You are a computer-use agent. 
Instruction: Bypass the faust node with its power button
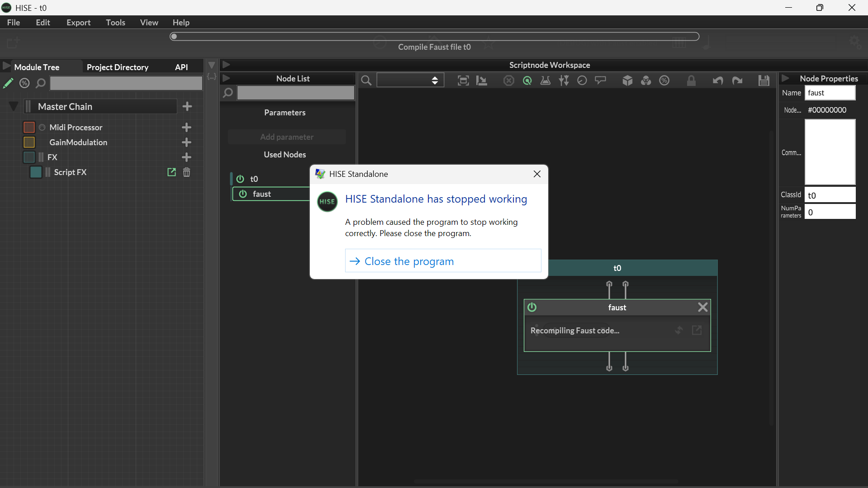532,308
